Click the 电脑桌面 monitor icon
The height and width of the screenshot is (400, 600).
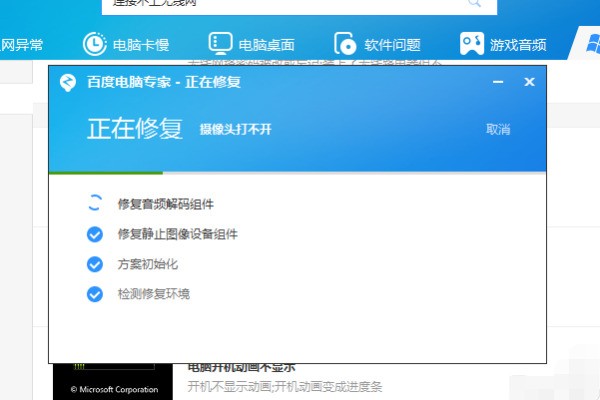tap(220, 45)
